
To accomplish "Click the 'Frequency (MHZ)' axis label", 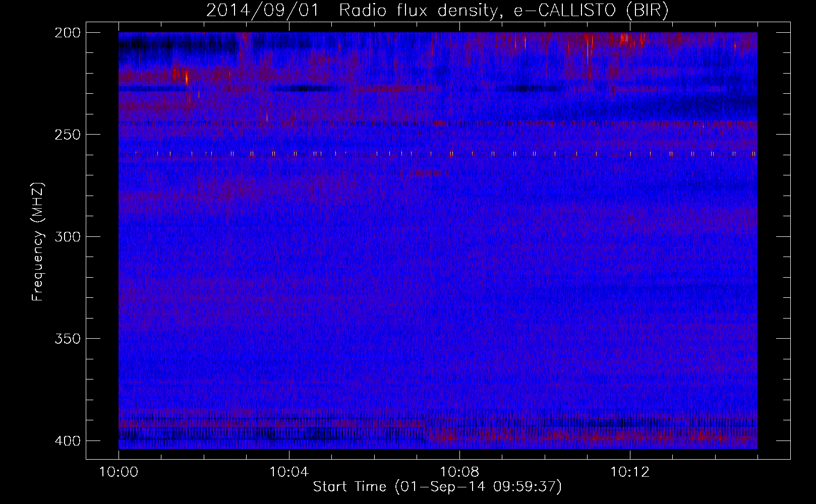I will (x=38, y=242).
